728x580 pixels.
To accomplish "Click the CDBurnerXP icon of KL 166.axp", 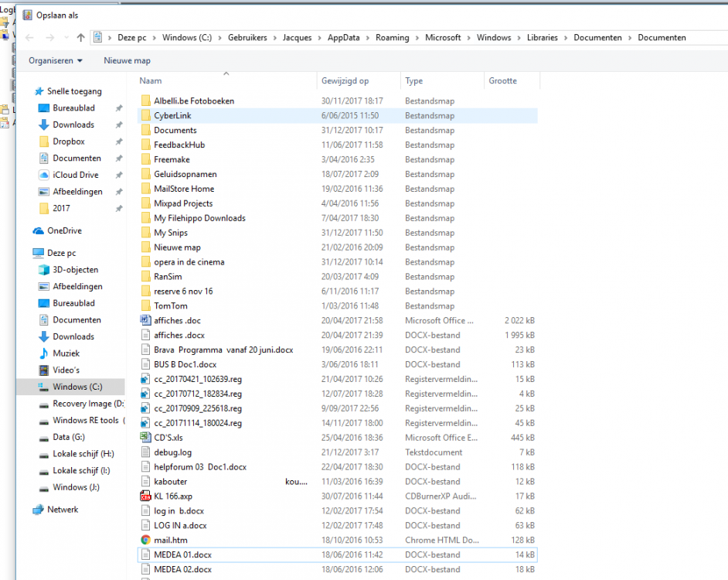I will tap(146, 496).
